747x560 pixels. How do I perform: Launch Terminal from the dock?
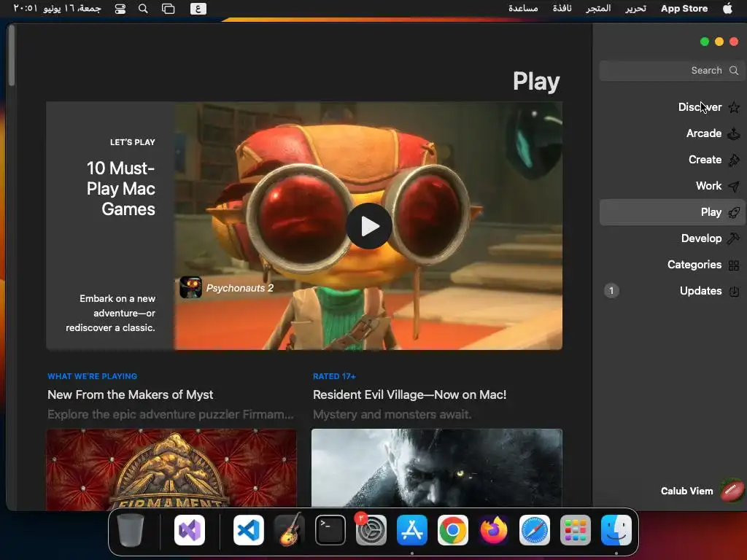point(330,530)
